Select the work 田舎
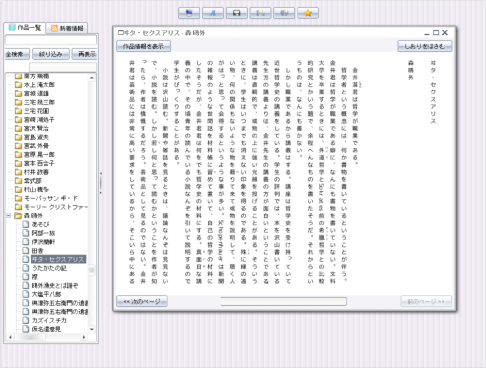The width and height of the screenshot is (486, 368). [x=37, y=250]
